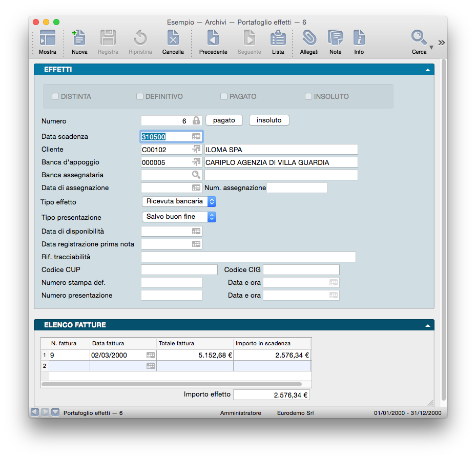Click the lock icon beside Numero
The image size is (476, 459).
tap(196, 120)
